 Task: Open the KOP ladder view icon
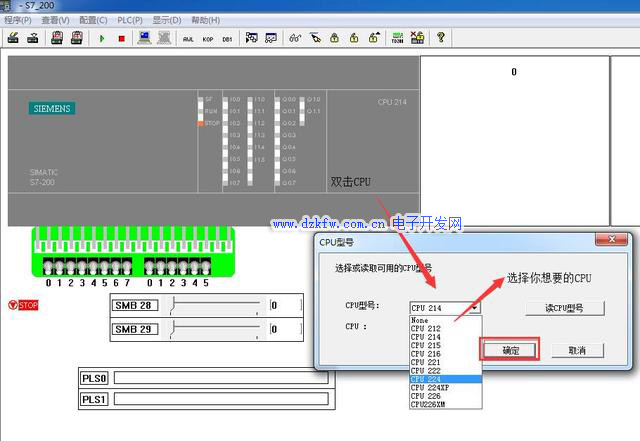(208, 38)
